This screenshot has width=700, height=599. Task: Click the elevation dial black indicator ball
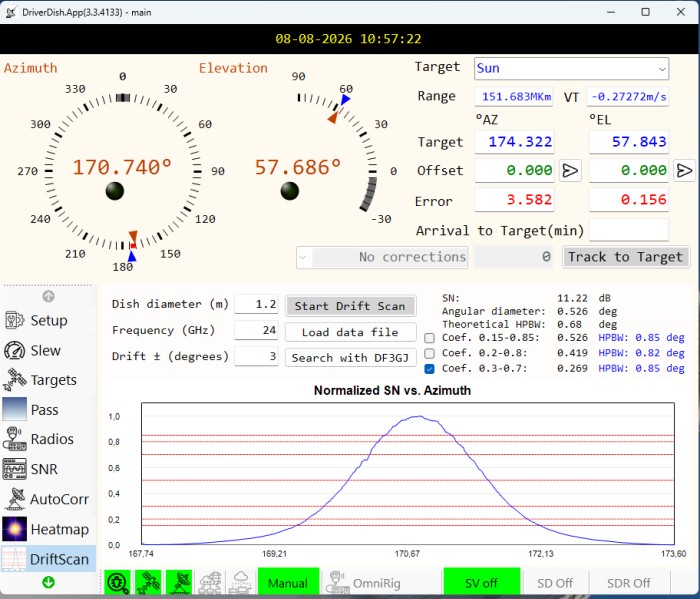290,191
